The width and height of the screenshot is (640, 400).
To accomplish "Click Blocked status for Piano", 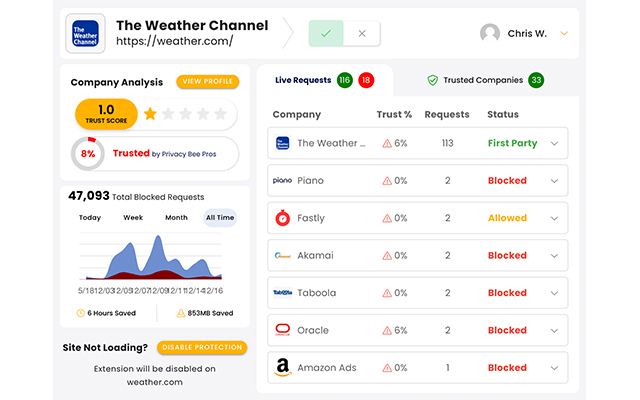I will pos(507,180).
